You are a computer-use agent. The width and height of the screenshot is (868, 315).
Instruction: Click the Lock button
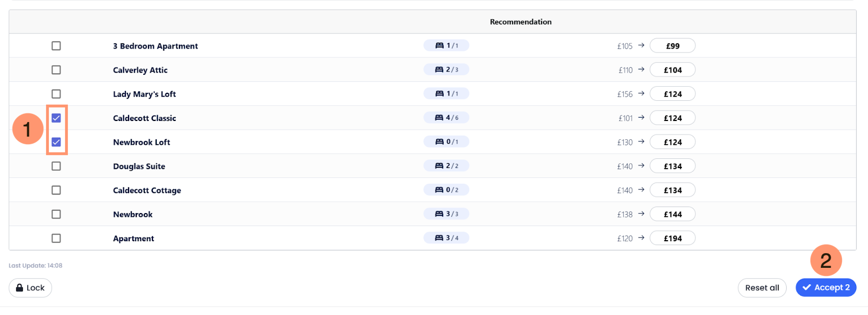click(x=30, y=288)
